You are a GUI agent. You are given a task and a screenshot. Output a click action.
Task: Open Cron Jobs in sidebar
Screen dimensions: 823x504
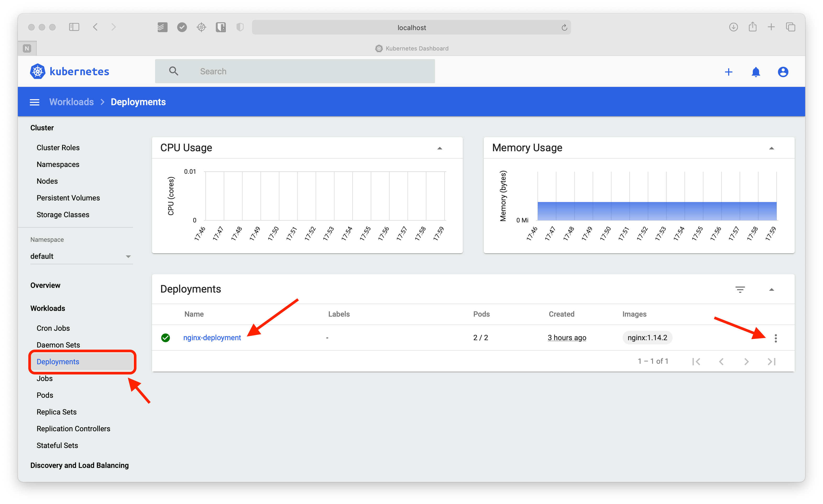point(53,328)
